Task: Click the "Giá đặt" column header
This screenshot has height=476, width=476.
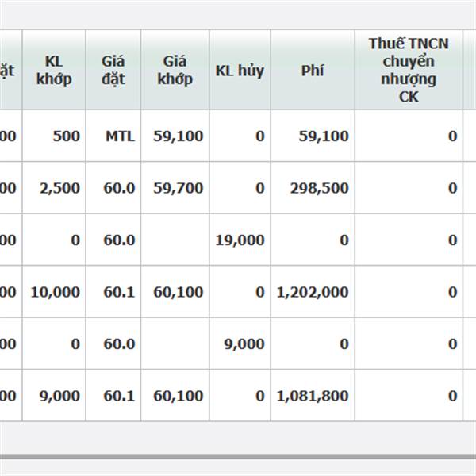Action: (113, 70)
